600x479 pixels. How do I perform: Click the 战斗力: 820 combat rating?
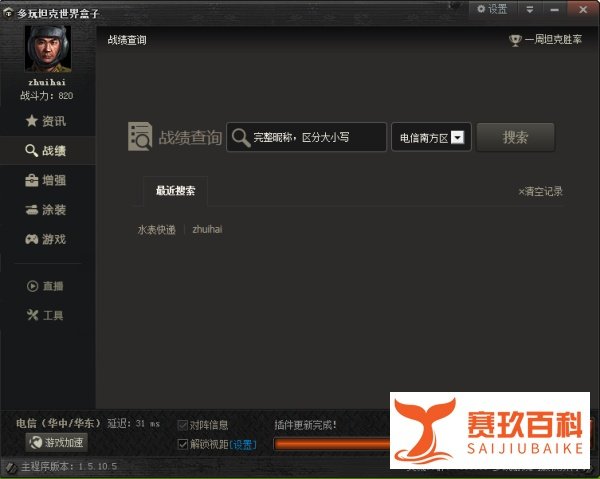(x=47, y=96)
